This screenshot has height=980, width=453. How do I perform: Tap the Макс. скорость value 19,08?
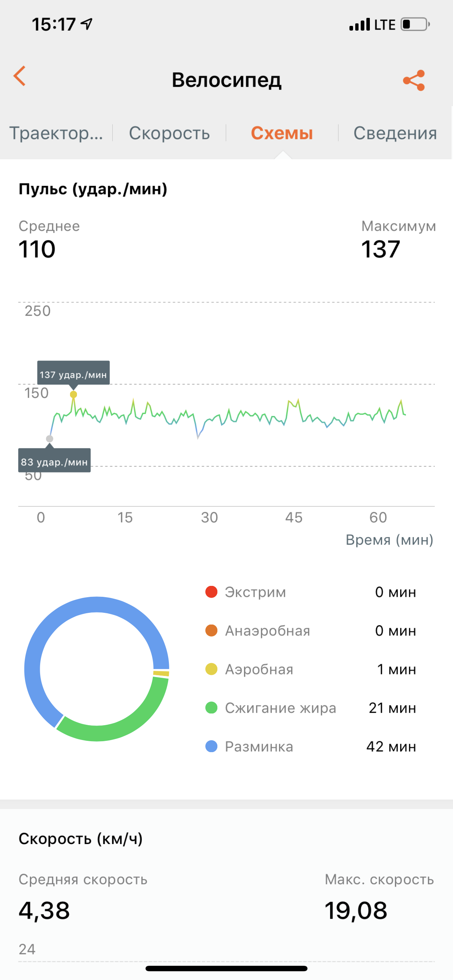click(356, 910)
